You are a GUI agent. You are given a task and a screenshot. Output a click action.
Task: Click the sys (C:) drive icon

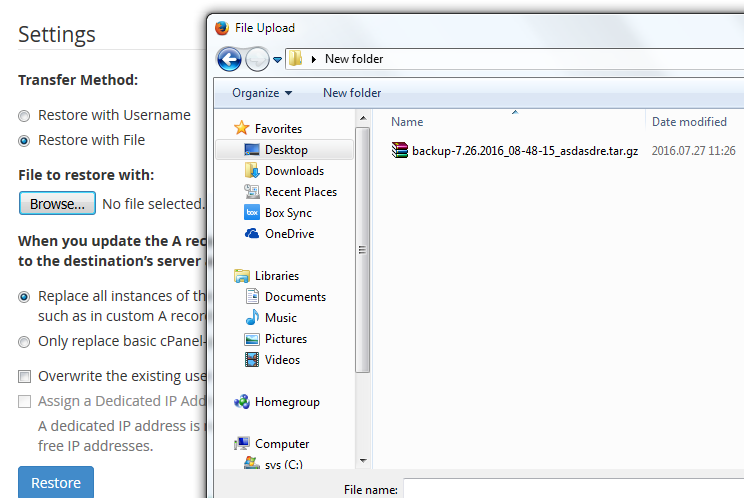pos(252,462)
